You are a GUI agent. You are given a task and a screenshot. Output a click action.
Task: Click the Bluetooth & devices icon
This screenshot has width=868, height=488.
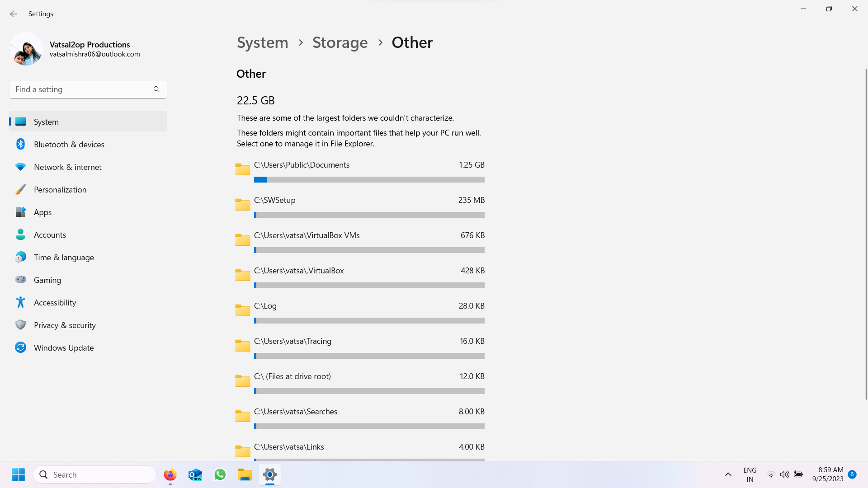coord(20,144)
